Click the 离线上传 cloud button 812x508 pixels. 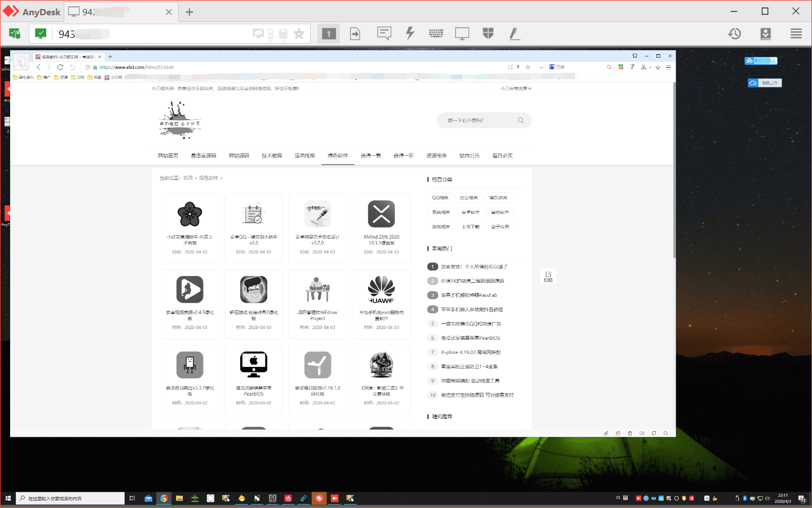pyautogui.click(x=764, y=82)
